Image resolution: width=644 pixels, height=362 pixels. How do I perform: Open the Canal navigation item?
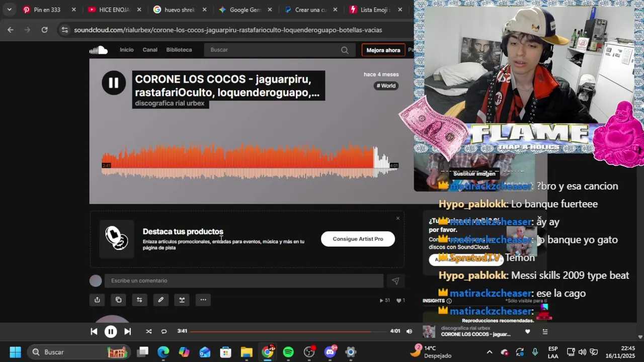coord(150,50)
